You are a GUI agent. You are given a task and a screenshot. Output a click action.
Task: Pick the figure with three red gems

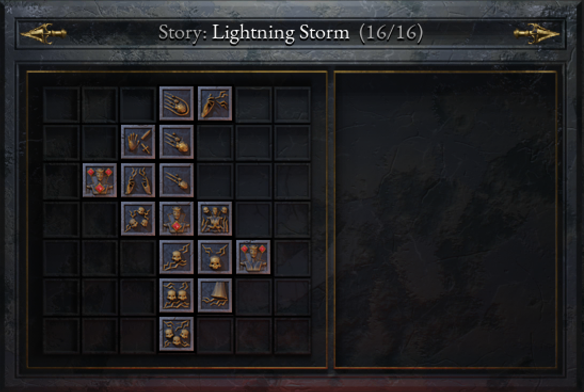click(x=100, y=180)
